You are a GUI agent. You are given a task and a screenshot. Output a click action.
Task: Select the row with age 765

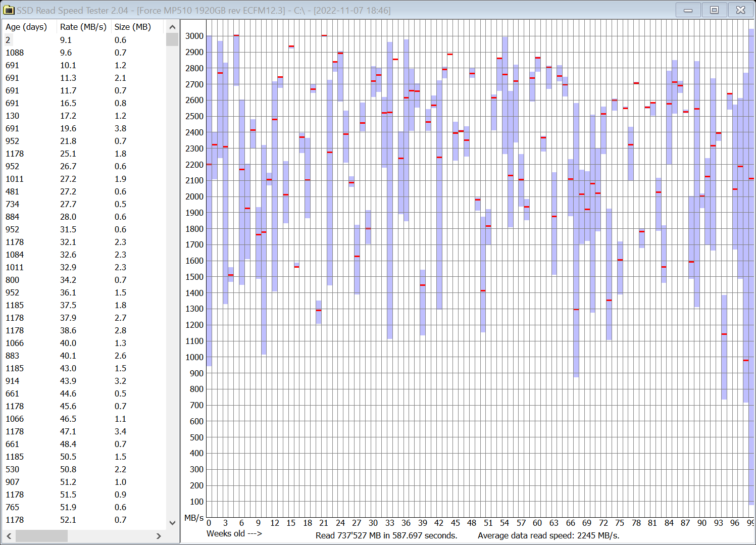click(84, 507)
